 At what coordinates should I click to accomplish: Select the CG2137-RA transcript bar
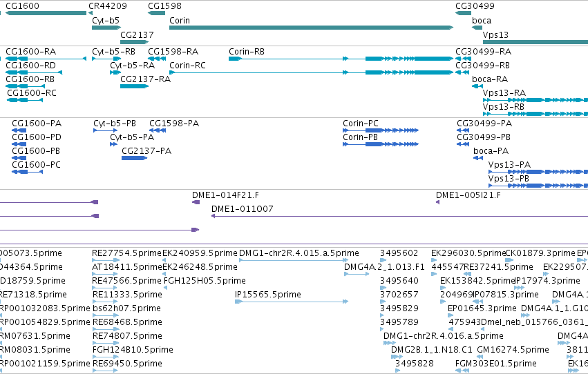point(134,86)
